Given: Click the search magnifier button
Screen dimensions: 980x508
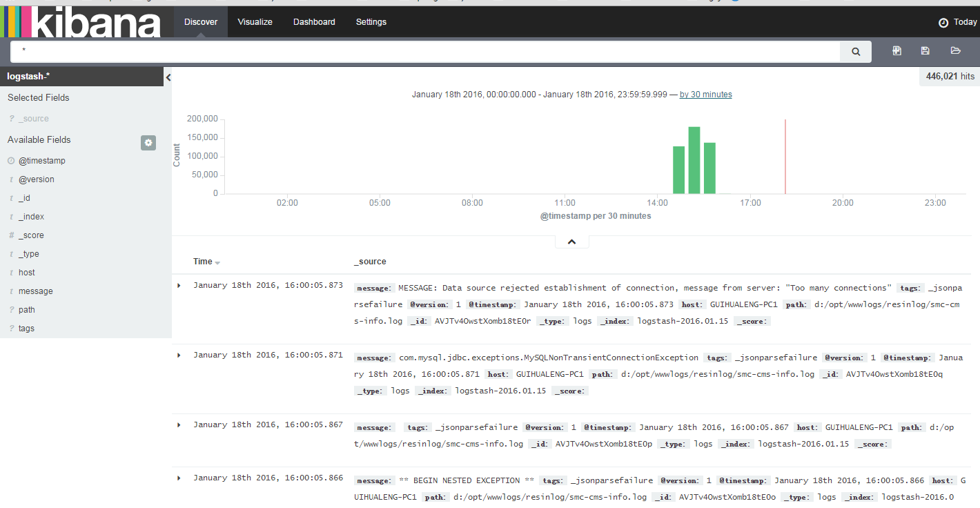Looking at the screenshot, I should [x=856, y=51].
